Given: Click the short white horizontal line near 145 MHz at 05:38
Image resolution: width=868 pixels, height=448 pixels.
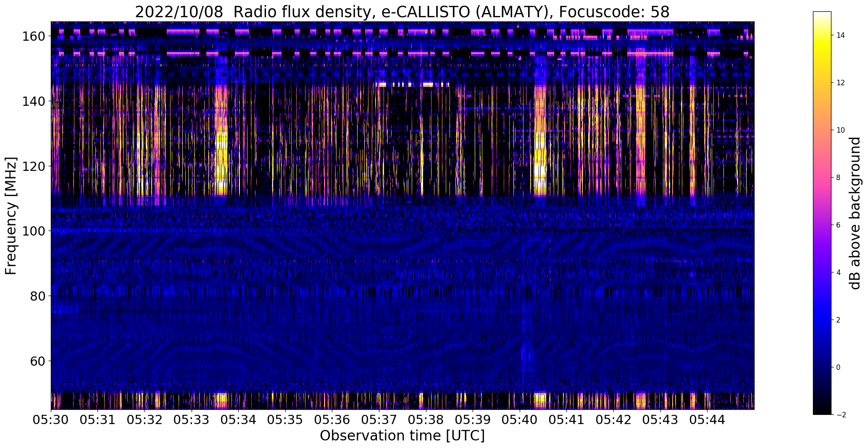Looking at the screenshot, I should click(x=428, y=84).
